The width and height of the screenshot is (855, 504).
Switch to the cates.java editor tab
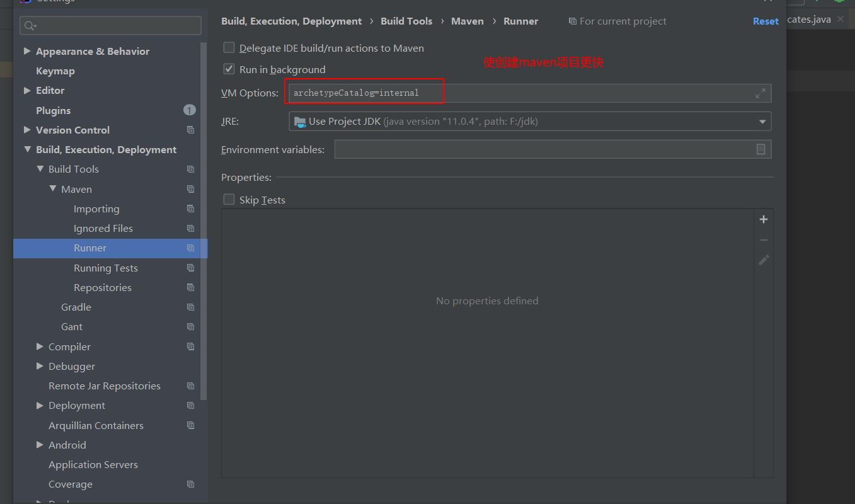coord(809,20)
